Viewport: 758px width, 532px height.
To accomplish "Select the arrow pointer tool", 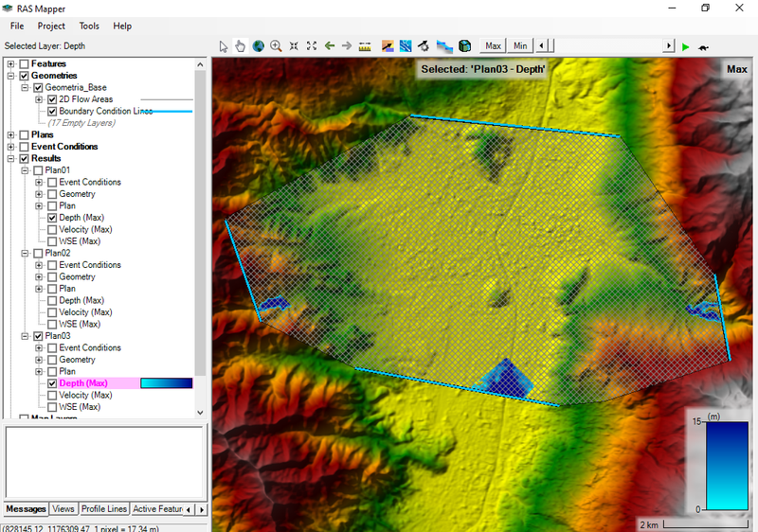I will (x=224, y=45).
